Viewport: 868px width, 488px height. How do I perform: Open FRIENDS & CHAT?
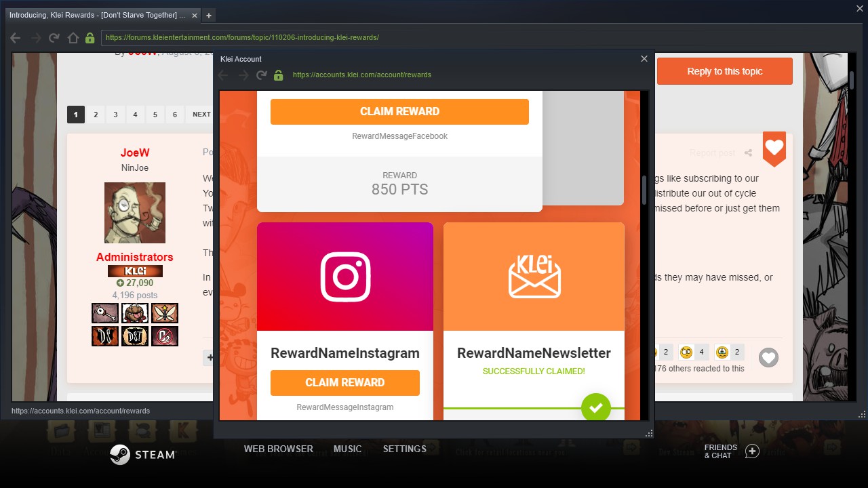721,451
